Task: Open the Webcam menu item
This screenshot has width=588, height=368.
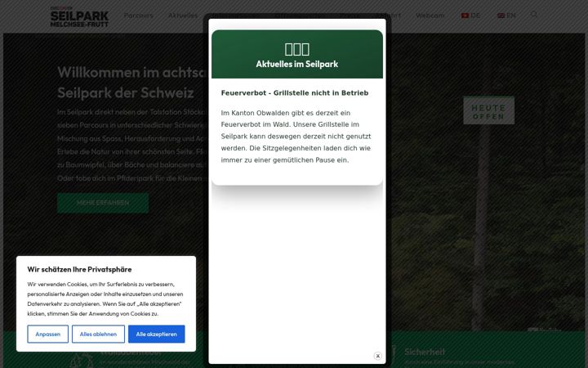Action: tap(430, 16)
